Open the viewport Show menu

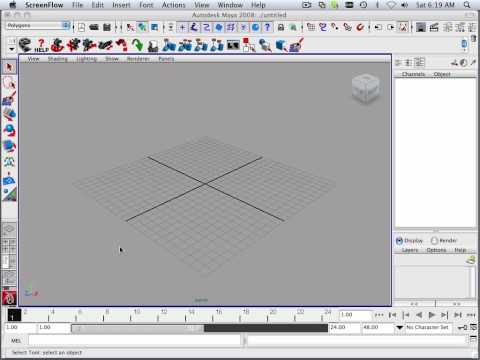pyautogui.click(x=112, y=59)
